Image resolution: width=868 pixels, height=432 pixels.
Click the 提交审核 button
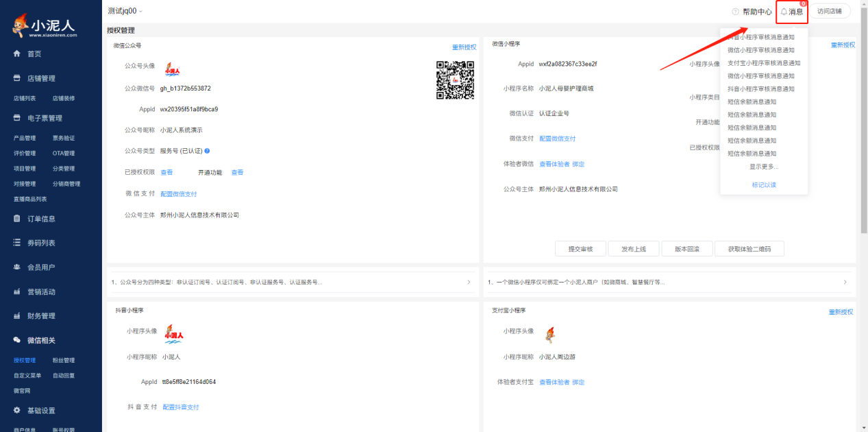(580, 249)
